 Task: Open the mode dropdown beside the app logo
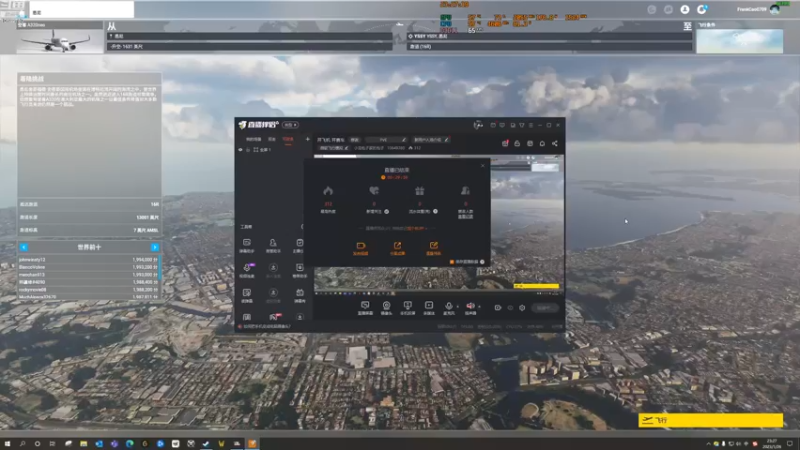tap(290, 125)
